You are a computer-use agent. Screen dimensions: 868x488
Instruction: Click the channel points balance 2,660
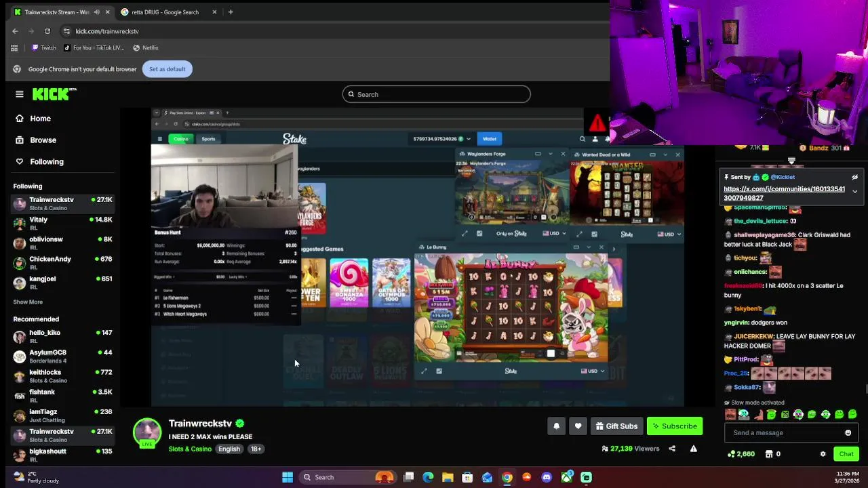(x=741, y=454)
